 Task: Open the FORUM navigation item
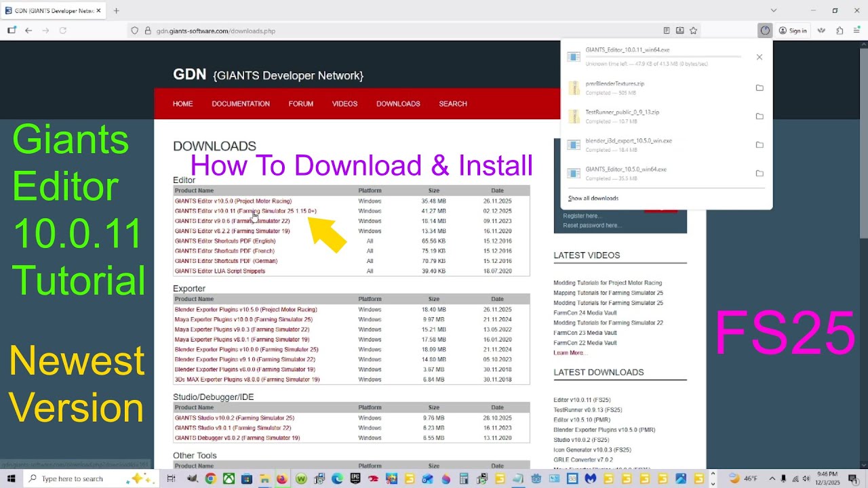(x=300, y=104)
